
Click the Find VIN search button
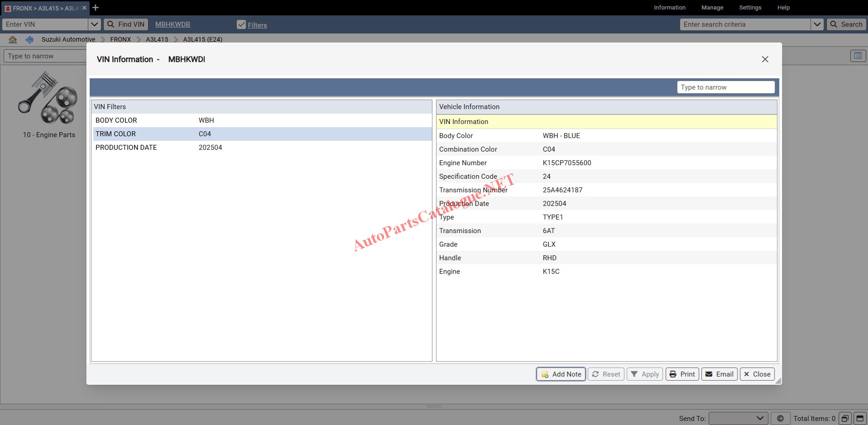(126, 24)
